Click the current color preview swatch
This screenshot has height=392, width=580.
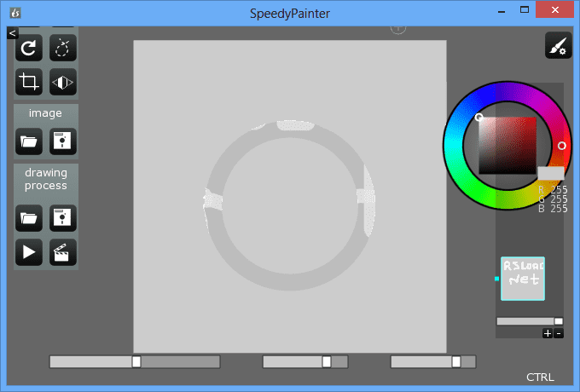click(x=550, y=173)
